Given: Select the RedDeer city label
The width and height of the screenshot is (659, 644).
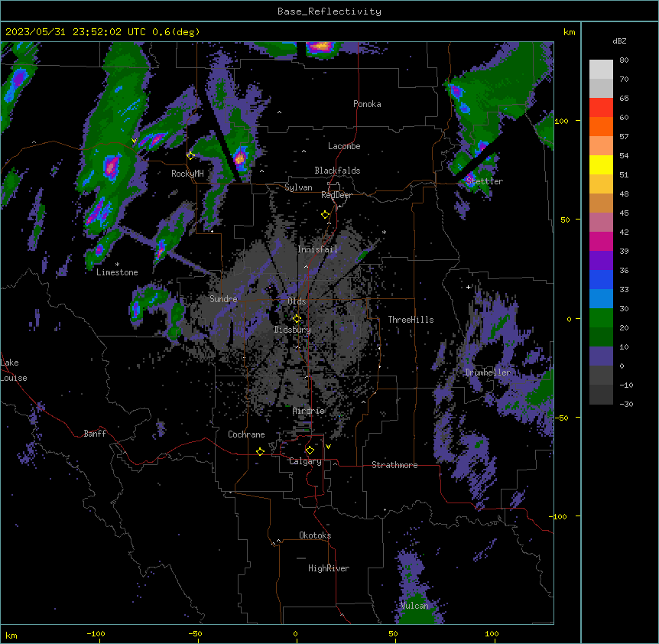Looking at the screenshot, I should pyautogui.click(x=336, y=195).
